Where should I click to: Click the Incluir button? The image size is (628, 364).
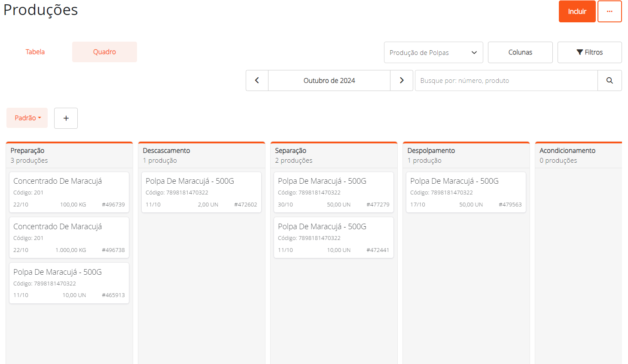(x=577, y=11)
